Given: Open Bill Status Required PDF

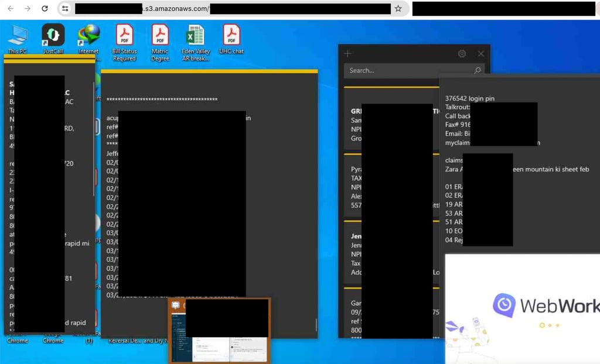Looking at the screenshot, I should pos(124,43).
